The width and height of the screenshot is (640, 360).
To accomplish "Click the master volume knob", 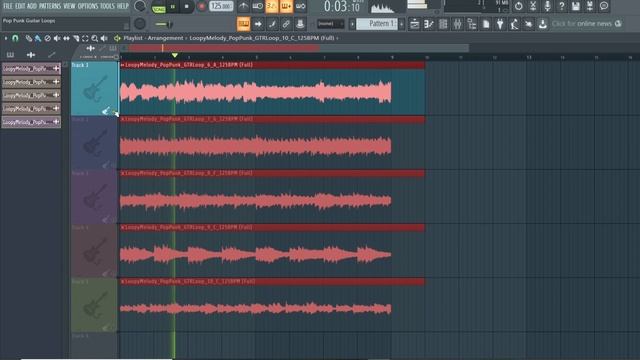I will click(140, 6).
